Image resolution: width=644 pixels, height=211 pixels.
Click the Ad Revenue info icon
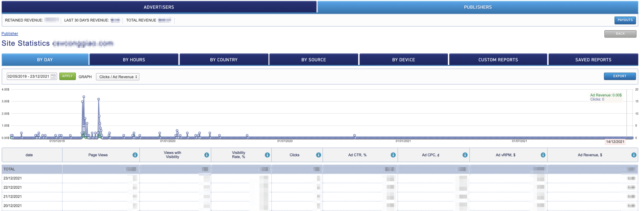pyautogui.click(x=634, y=155)
